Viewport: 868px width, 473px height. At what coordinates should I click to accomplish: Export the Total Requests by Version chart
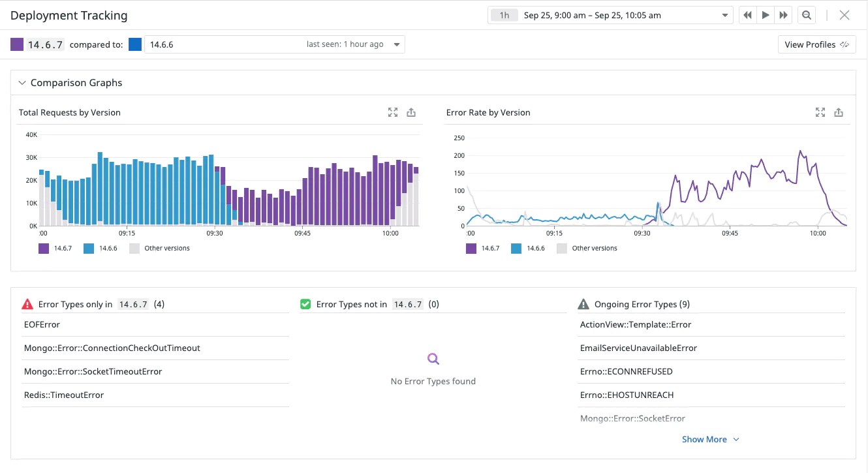(x=411, y=112)
